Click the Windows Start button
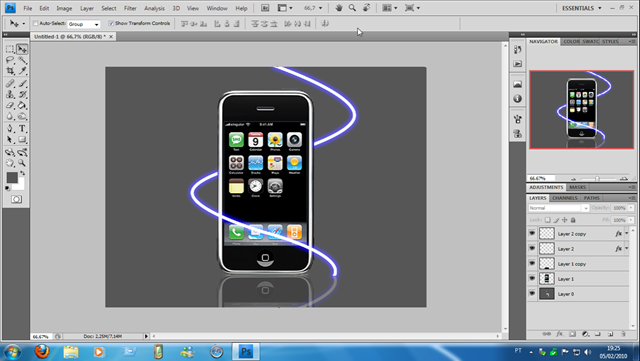The image size is (640, 361). pyautogui.click(x=12, y=352)
